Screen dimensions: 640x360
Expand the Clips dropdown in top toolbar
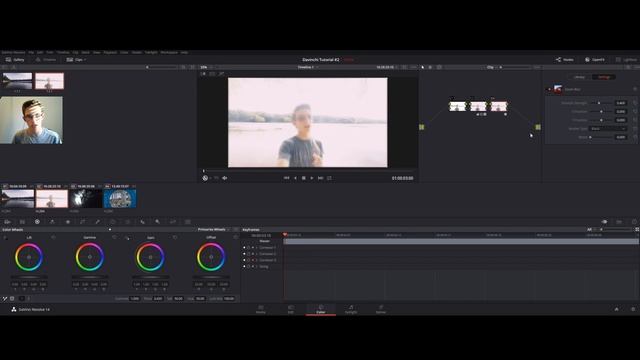(76, 60)
